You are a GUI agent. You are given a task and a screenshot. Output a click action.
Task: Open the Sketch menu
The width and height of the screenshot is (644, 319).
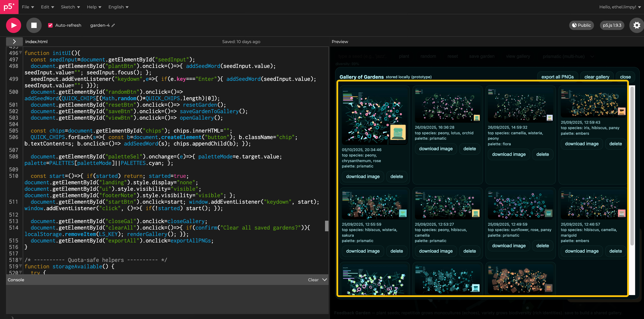70,7
